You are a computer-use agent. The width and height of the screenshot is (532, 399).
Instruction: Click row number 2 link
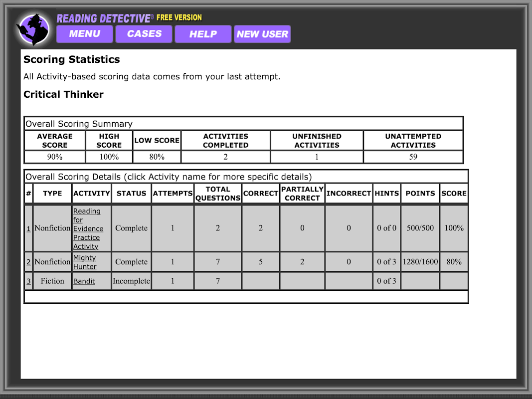tap(28, 262)
